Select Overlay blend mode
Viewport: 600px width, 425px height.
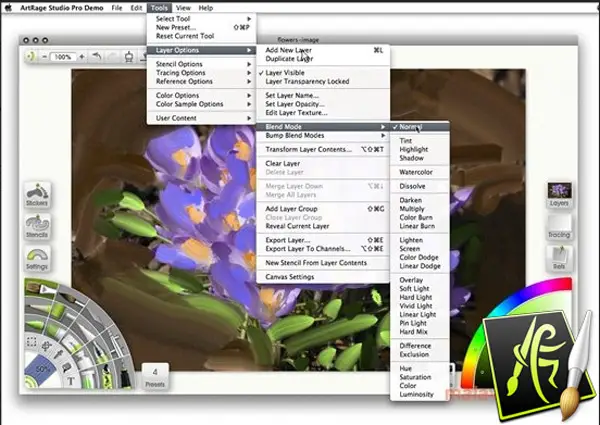[x=411, y=280]
